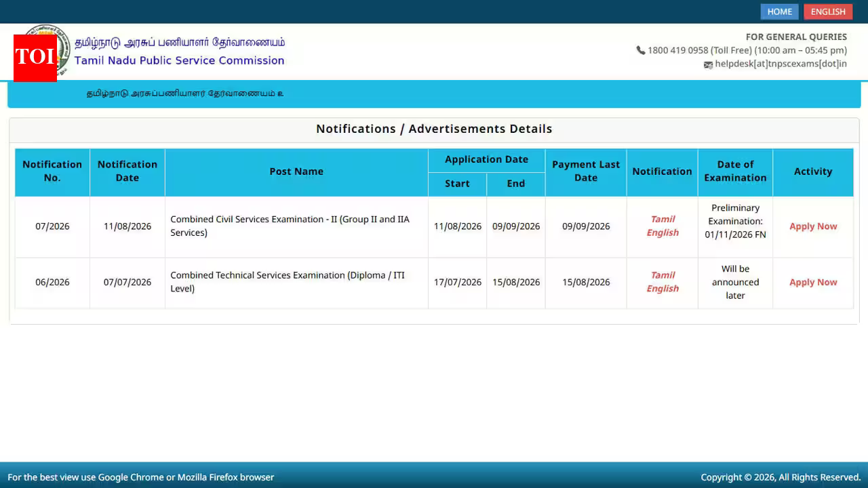
Task: Open the Tamil notification for 07/2026
Action: pyautogui.click(x=663, y=219)
